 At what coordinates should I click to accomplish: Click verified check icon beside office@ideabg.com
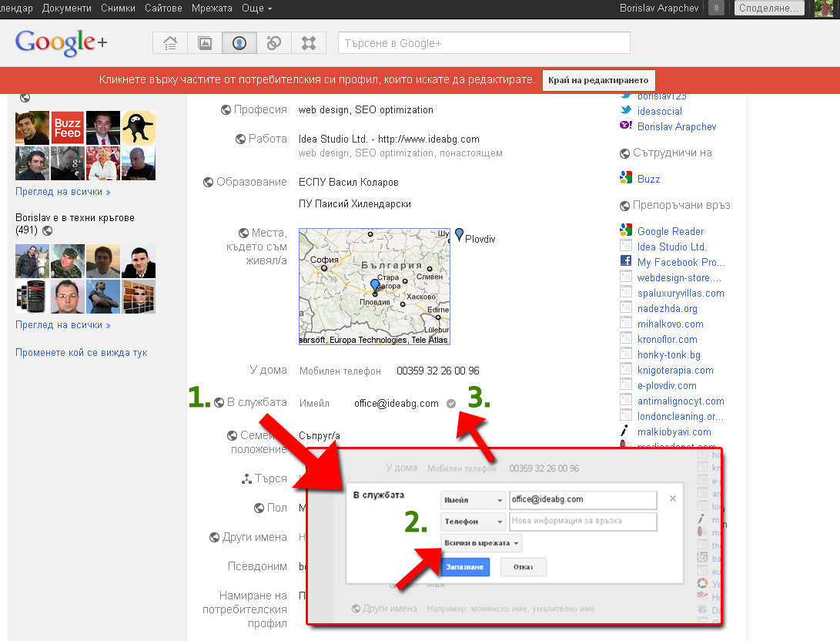click(451, 404)
